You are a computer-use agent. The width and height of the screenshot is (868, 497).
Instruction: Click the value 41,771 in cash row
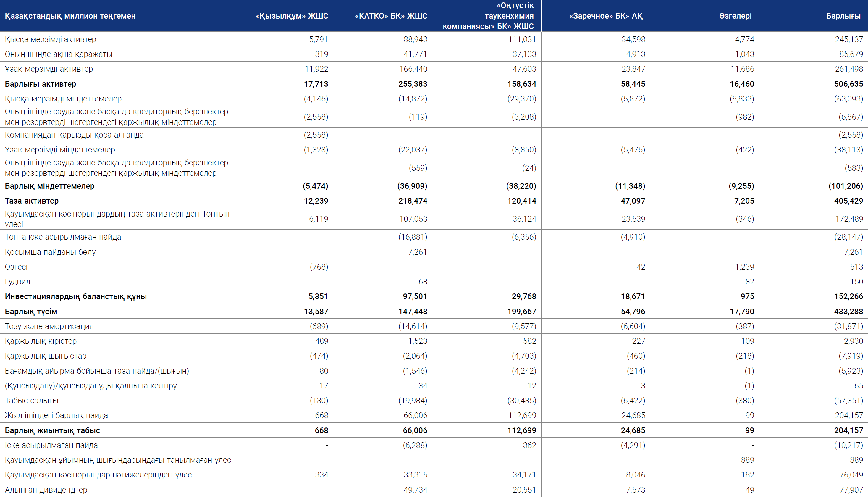click(x=415, y=54)
